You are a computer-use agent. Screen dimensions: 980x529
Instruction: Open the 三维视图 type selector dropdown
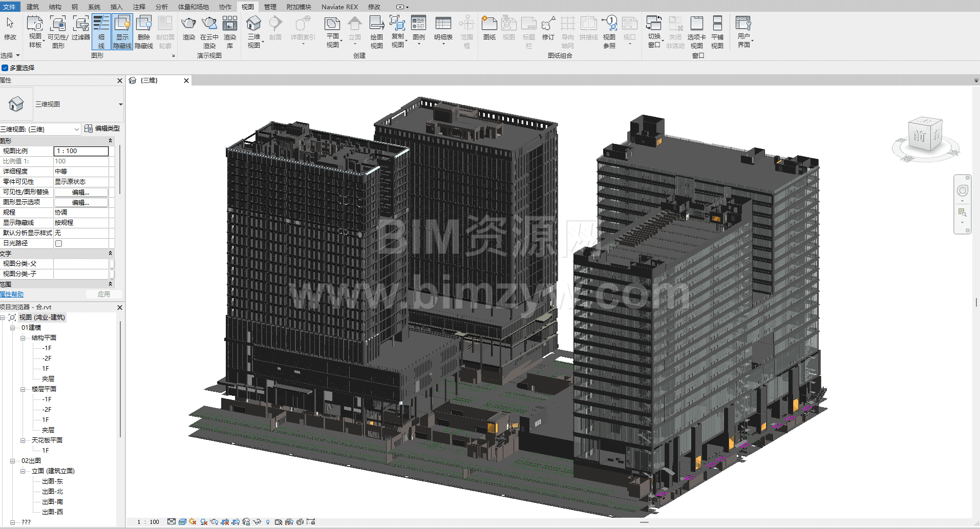pos(120,104)
